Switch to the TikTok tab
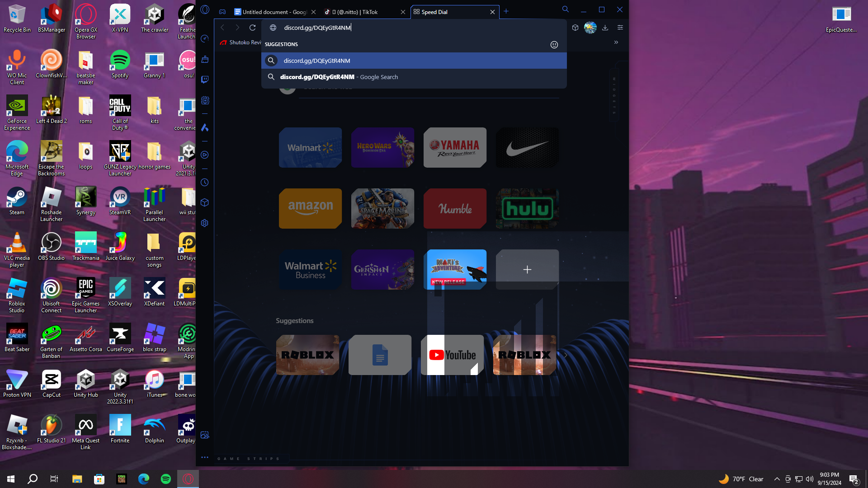This screenshot has width=868, height=488. click(x=357, y=12)
